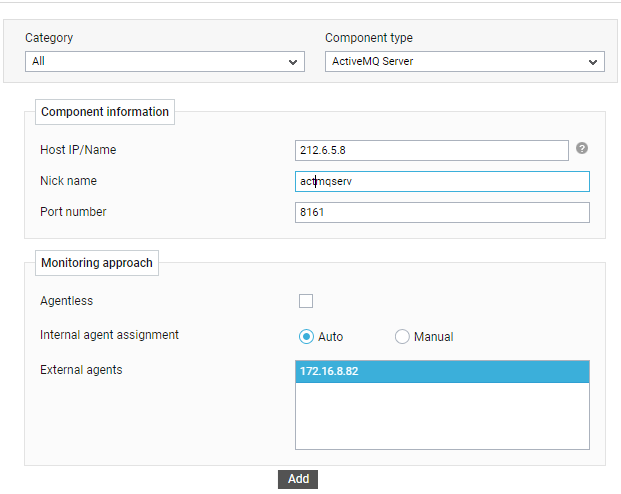Click the Agentless label text
The width and height of the screenshot is (621, 494).
pos(67,301)
